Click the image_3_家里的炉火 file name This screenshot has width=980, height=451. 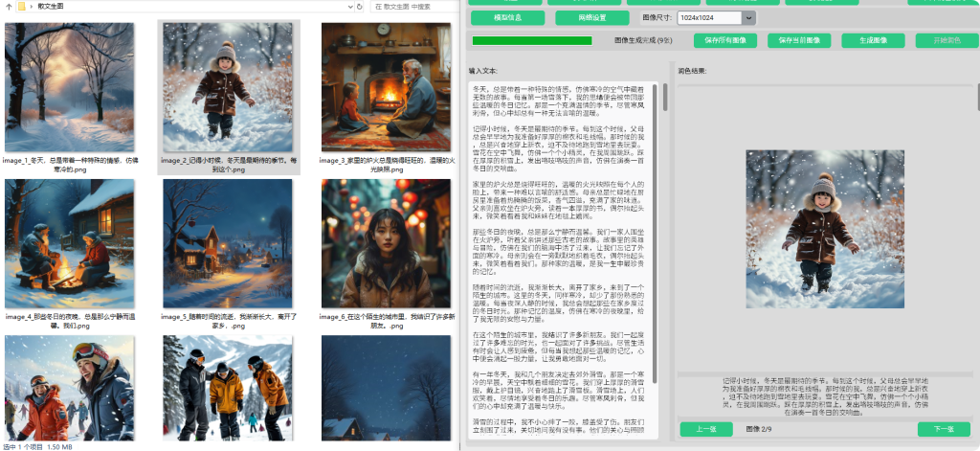coord(387,165)
